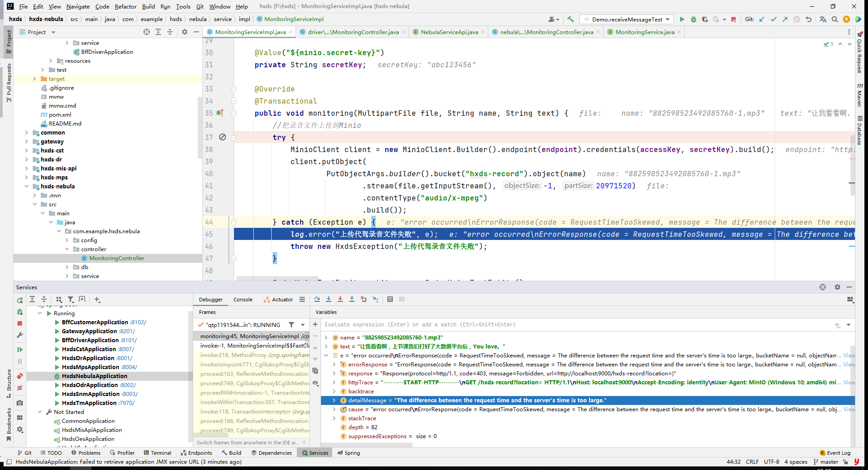
Task: Collapse the Not Started services group
Action: click(x=39, y=412)
